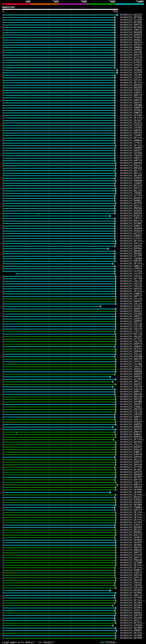Select label UniRef100_B3TLM0

[131, 80]
